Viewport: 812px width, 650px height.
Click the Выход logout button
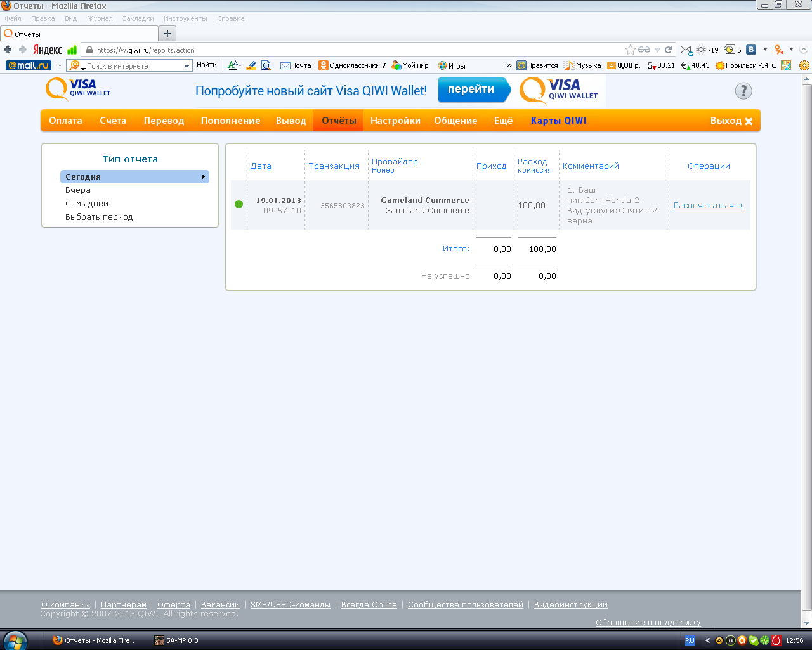[x=731, y=121]
